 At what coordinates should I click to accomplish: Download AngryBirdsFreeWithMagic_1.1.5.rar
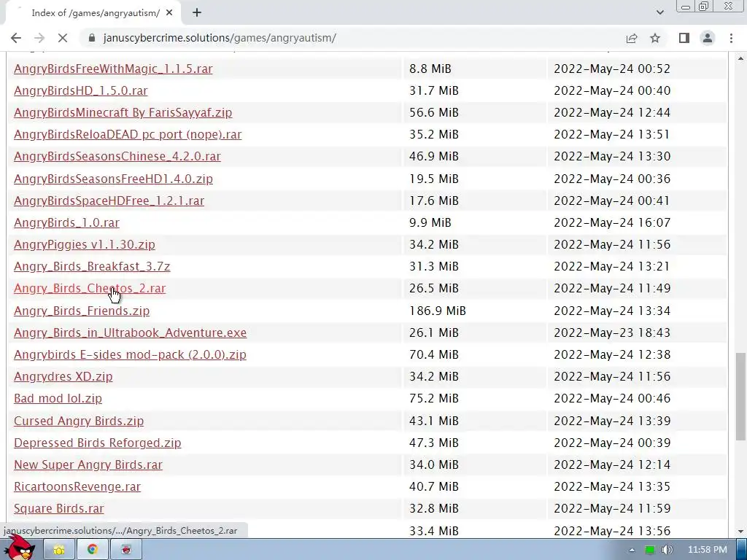pyautogui.click(x=113, y=69)
